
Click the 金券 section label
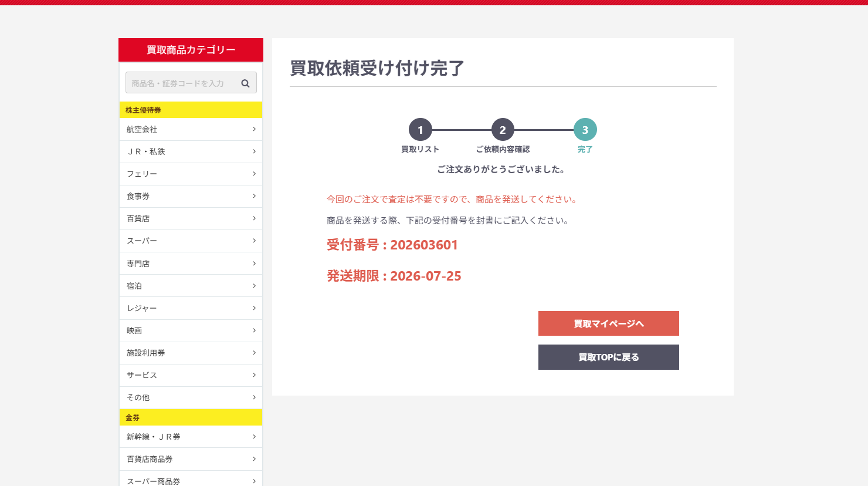pyautogui.click(x=133, y=417)
